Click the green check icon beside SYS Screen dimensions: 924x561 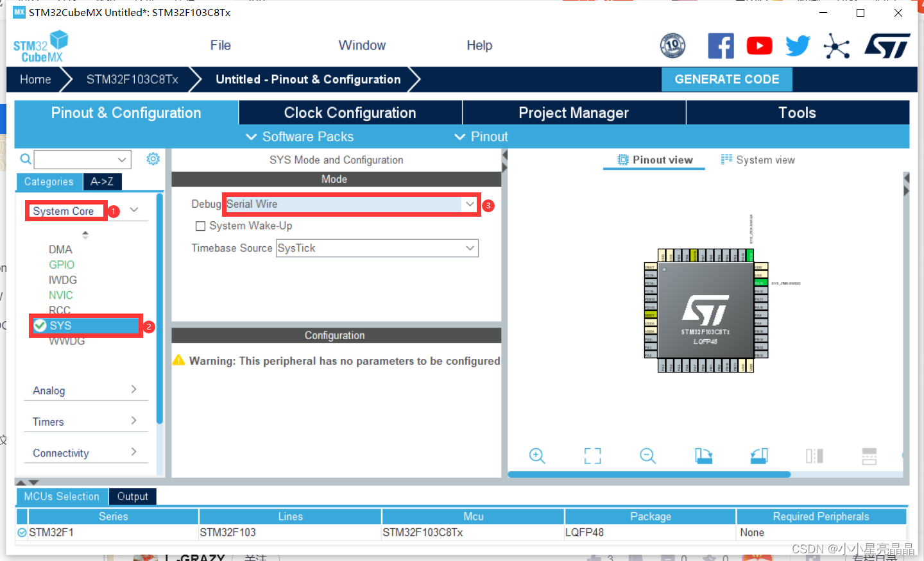[x=40, y=326]
